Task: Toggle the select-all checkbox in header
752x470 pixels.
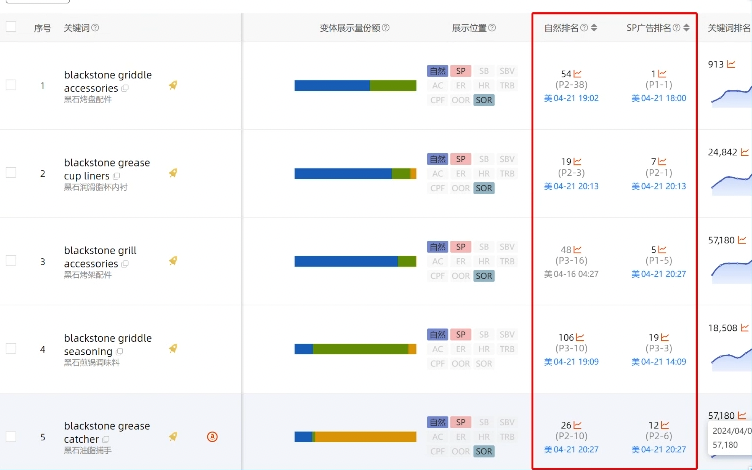Action: tap(11, 27)
